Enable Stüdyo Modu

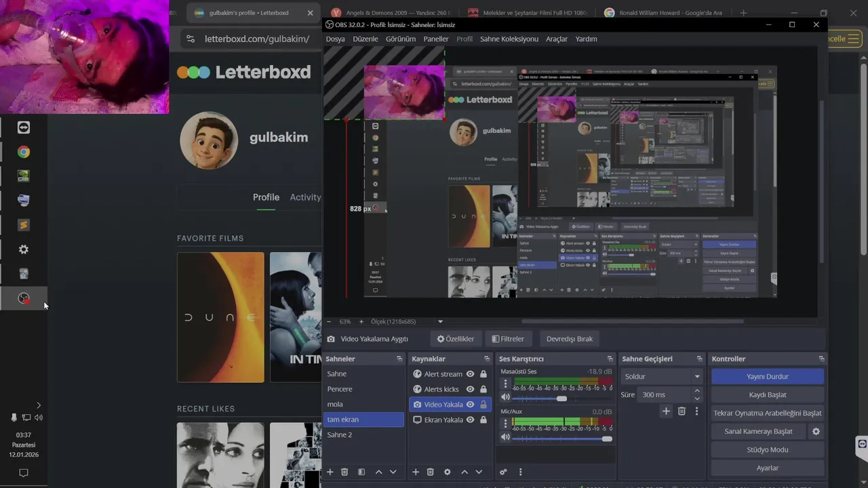click(768, 449)
